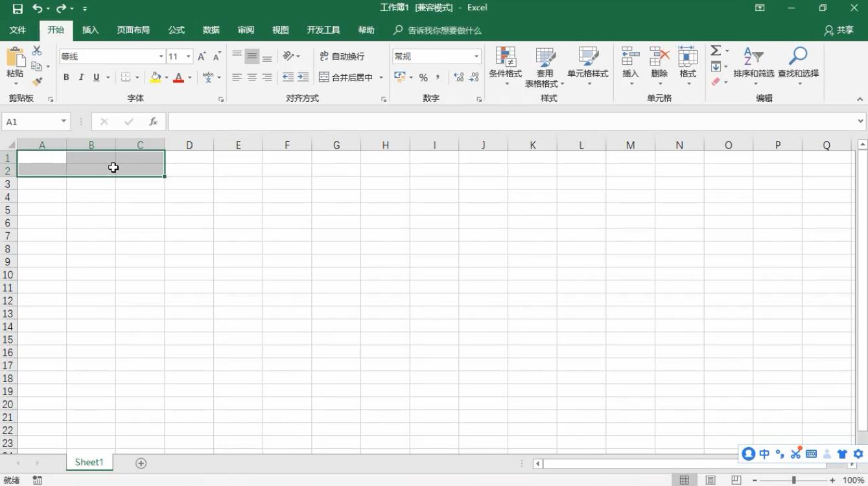Click the 排序和筛选 button
Screen dimensions: 868x486
753,66
